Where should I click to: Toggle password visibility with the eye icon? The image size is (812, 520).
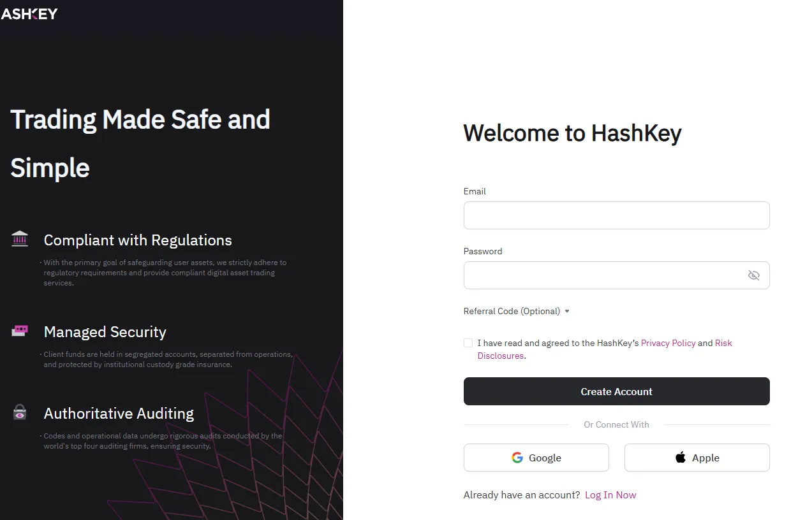coord(754,275)
